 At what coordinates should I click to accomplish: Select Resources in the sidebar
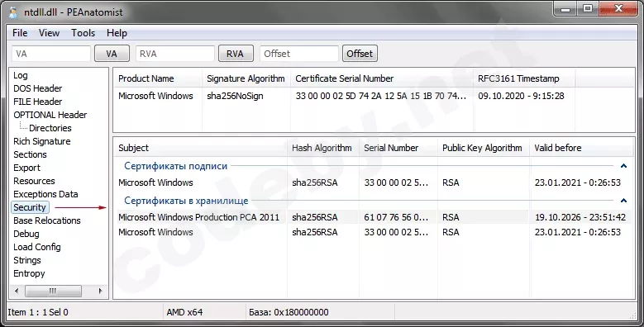click(34, 181)
